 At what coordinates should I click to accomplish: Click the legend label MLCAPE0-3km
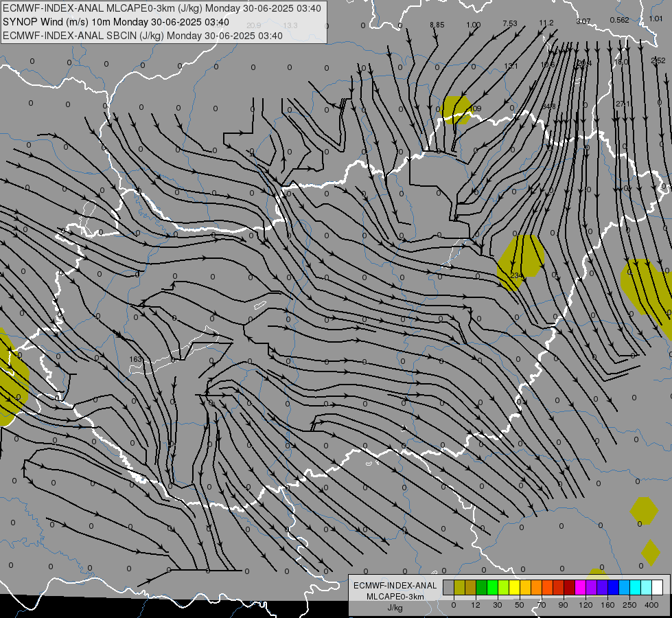(x=395, y=597)
